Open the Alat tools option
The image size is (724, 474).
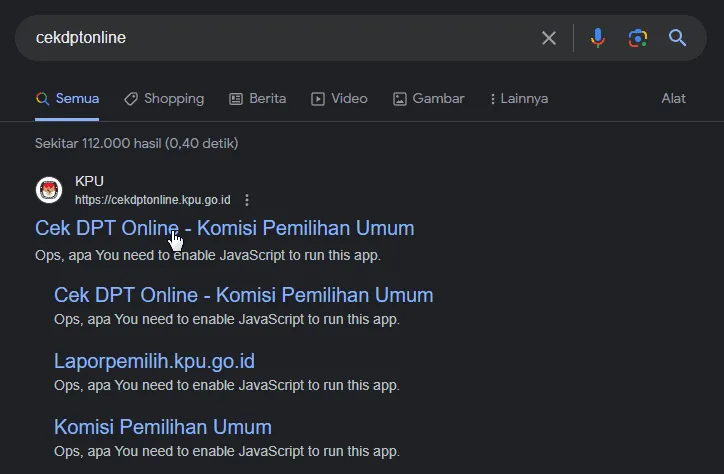(x=673, y=99)
